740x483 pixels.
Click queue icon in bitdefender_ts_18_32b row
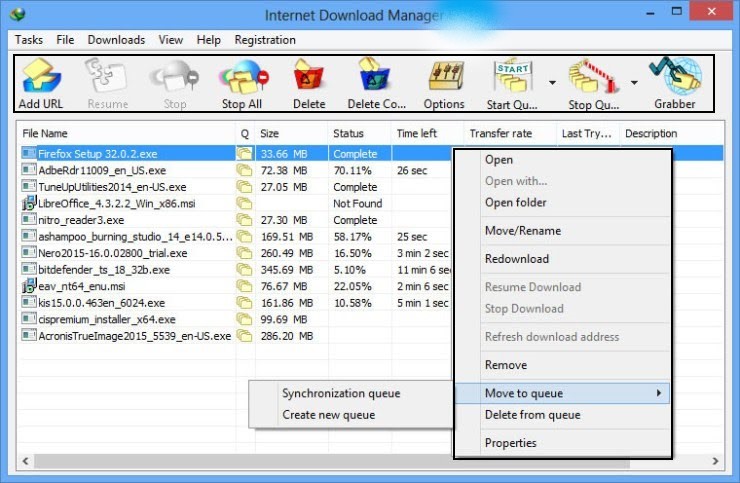[244, 269]
